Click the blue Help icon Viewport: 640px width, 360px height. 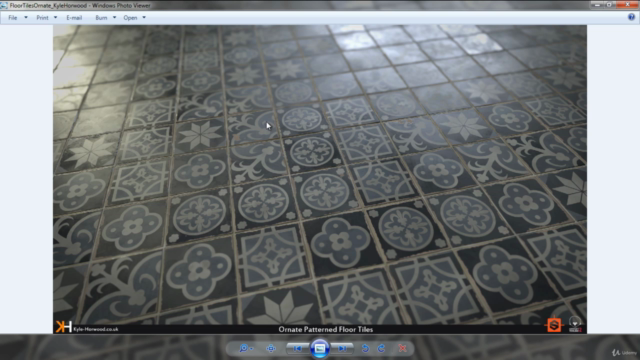pos(631,17)
